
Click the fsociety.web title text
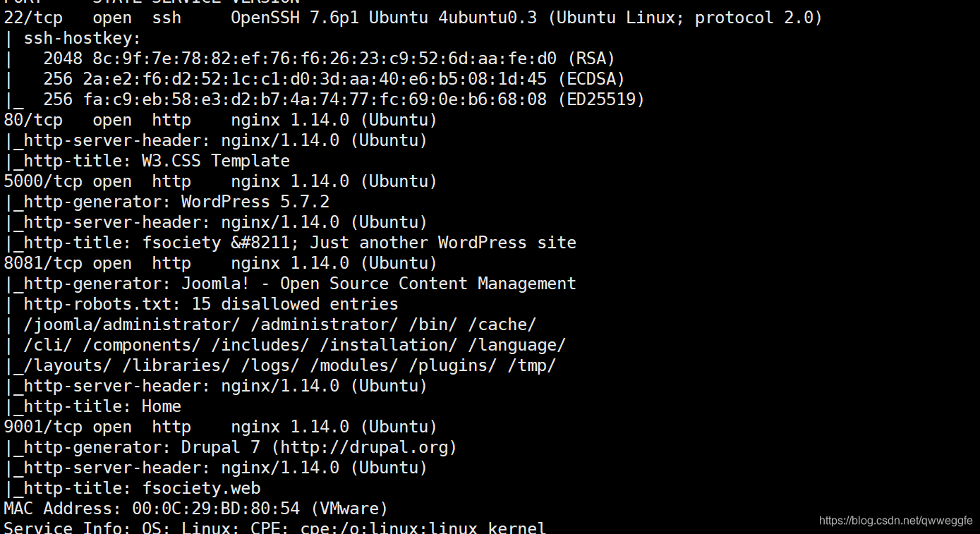point(201,488)
